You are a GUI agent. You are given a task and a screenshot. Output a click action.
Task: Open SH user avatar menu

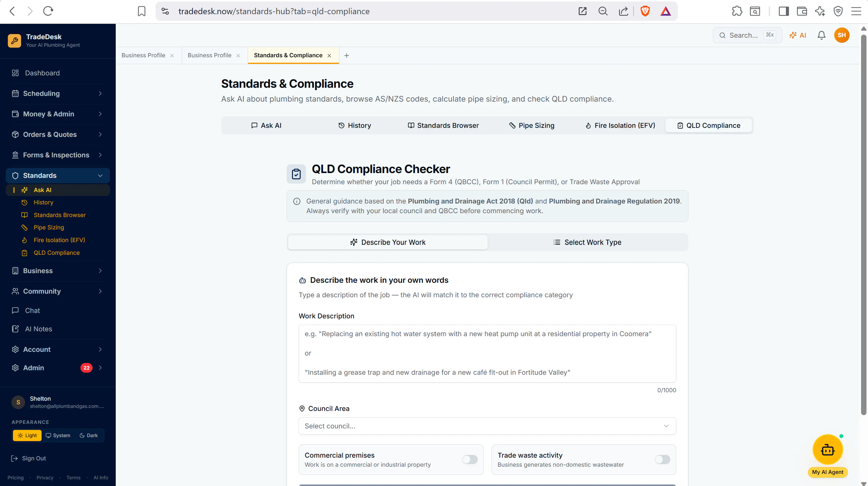coord(842,35)
